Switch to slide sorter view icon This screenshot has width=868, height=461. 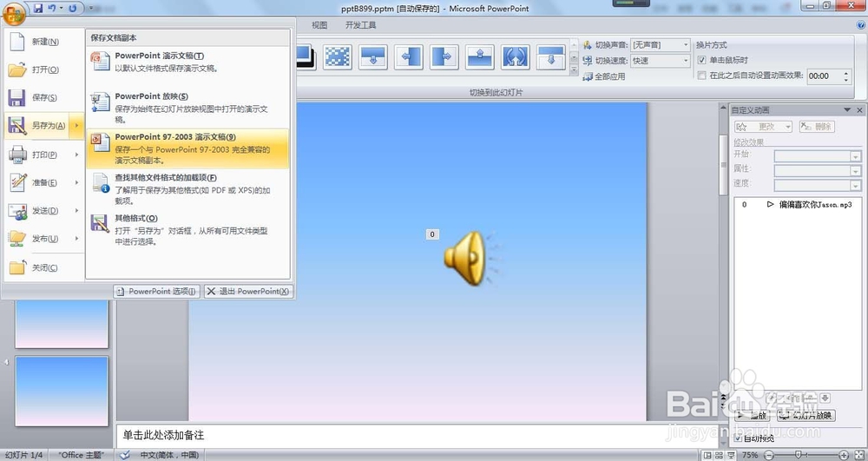coord(719,455)
